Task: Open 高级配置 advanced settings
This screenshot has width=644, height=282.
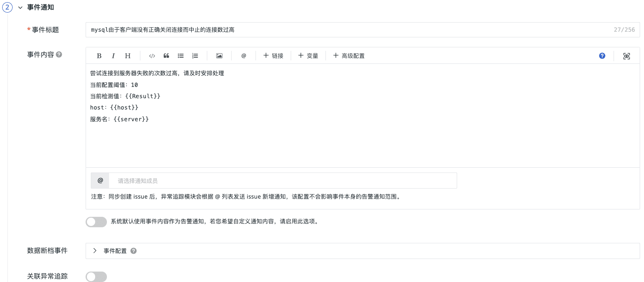Action: pos(349,56)
